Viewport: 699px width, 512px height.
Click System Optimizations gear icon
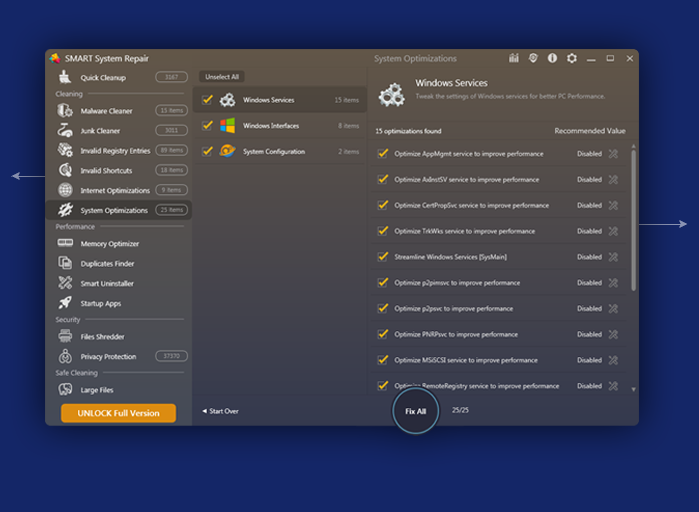coord(65,210)
